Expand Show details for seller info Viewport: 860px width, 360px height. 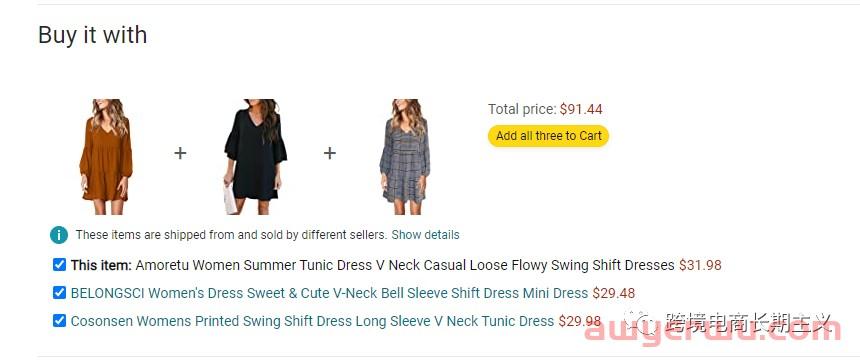tap(425, 235)
